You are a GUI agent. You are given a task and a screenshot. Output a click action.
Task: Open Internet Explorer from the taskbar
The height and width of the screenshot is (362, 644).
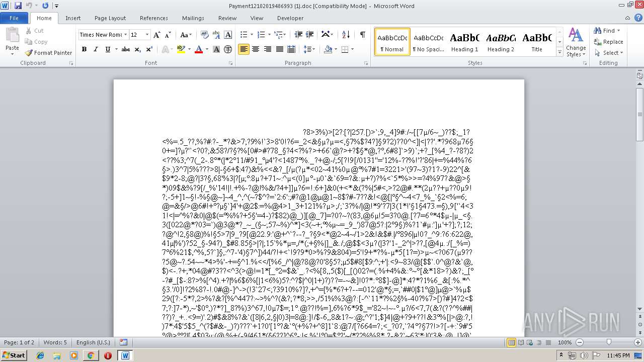pyautogui.click(x=40, y=355)
